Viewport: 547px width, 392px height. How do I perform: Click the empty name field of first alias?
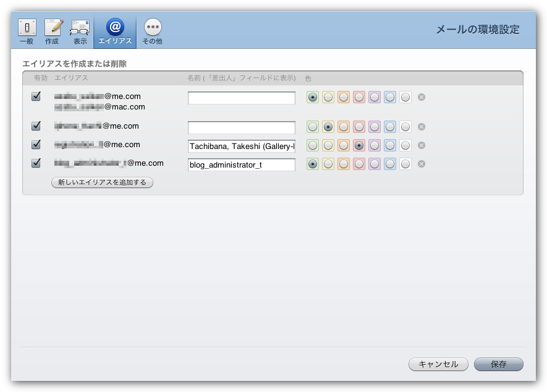coord(242,98)
